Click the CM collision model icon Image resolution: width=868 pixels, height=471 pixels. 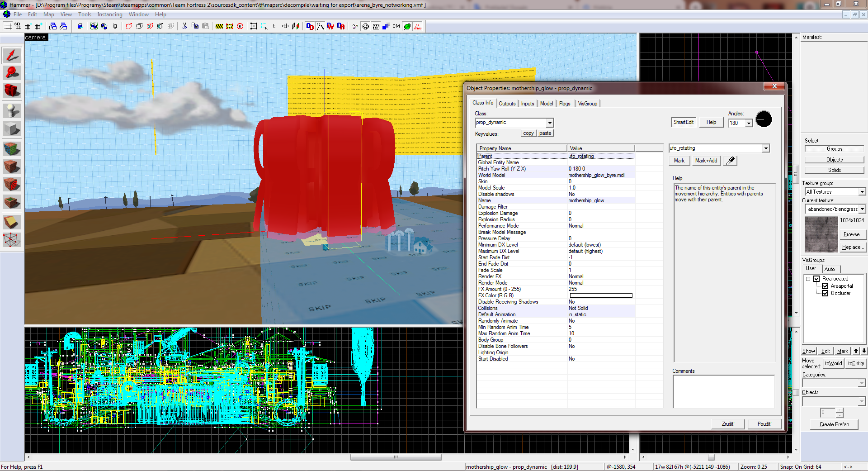396,26
